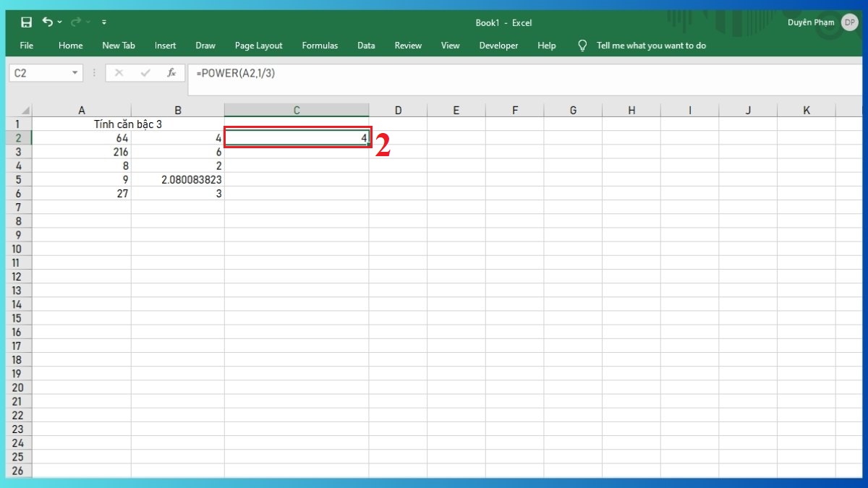Image resolution: width=868 pixels, height=488 pixels.
Task: Open the Redo dropdown arrow
Action: point(88,22)
